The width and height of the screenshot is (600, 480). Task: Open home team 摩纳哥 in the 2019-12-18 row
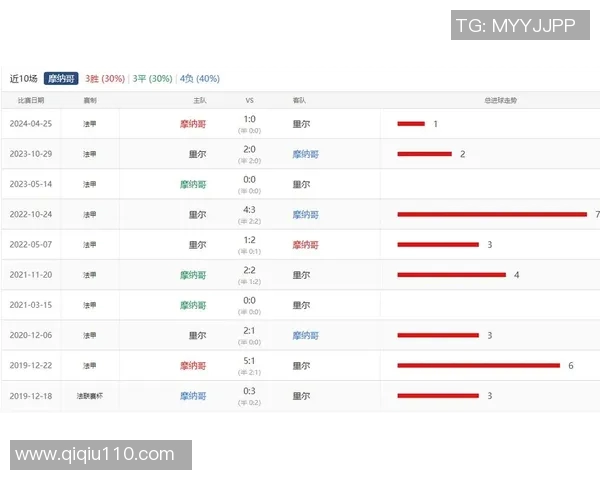[x=193, y=396]
